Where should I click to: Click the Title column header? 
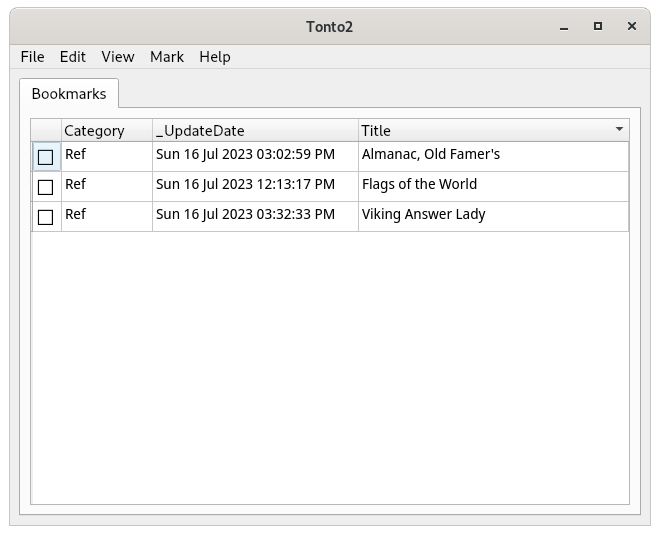(480, 131)
